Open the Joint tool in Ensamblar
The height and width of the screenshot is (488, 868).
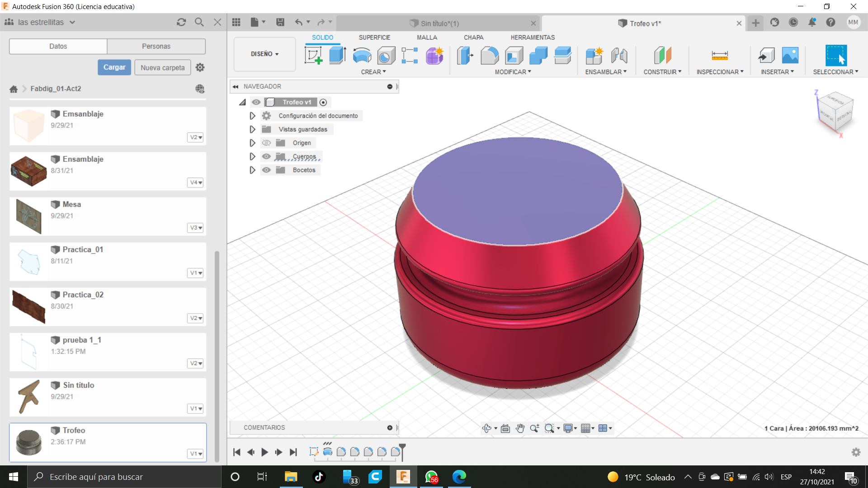[x=619, y=56]
